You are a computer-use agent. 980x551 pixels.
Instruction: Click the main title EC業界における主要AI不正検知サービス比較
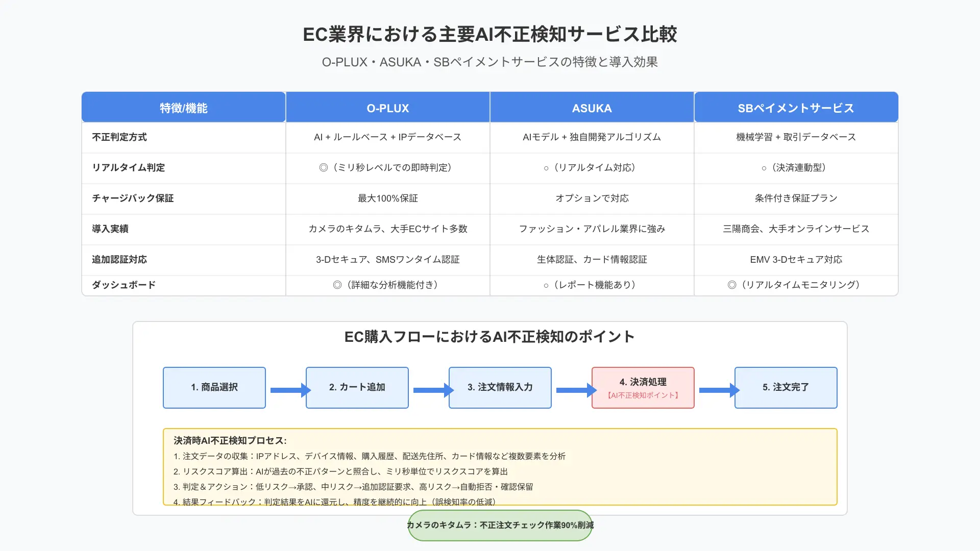point(490,34)
